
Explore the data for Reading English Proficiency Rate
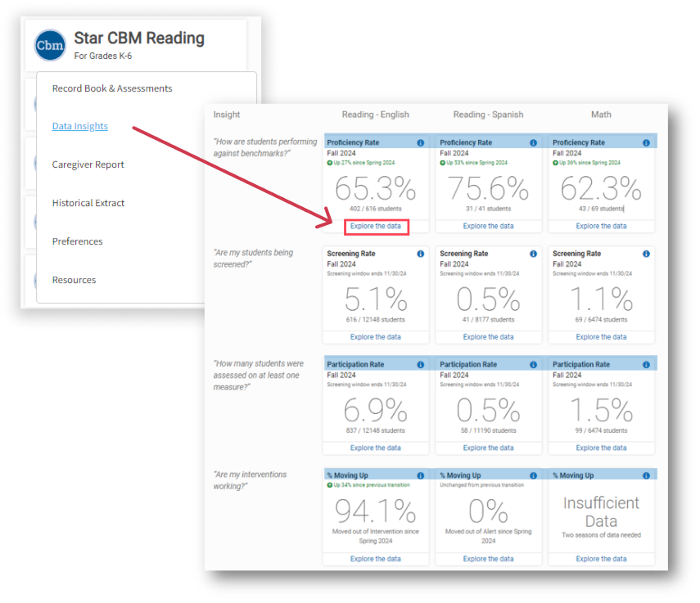click(376, 227)
